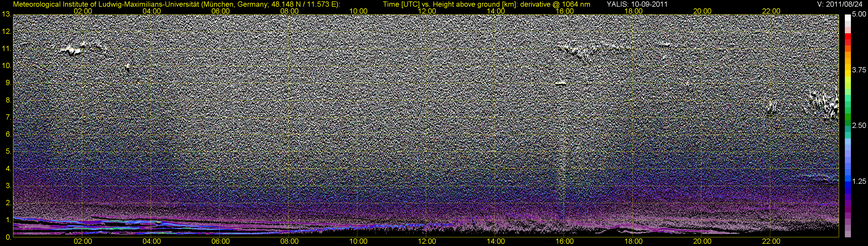Viewport: 868px width, 246px height.
Task: Click 02:00 on the lower time axis
Action: (83, 241)
